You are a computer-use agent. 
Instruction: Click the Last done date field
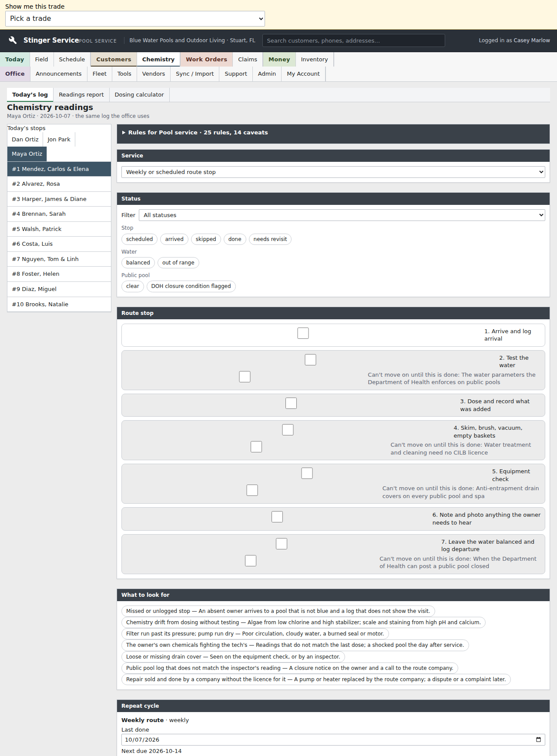333,740
